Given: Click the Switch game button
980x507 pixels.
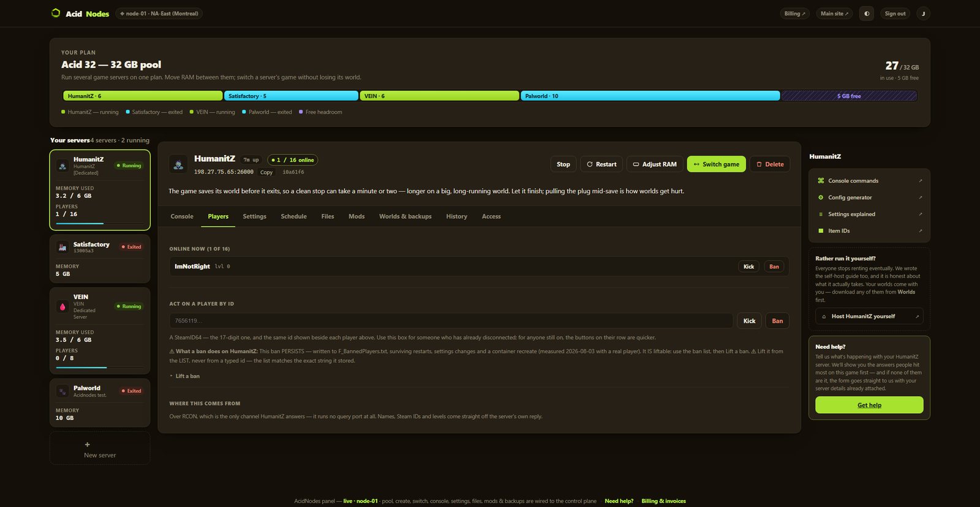Looking at the screenshot, I should 717,164.
